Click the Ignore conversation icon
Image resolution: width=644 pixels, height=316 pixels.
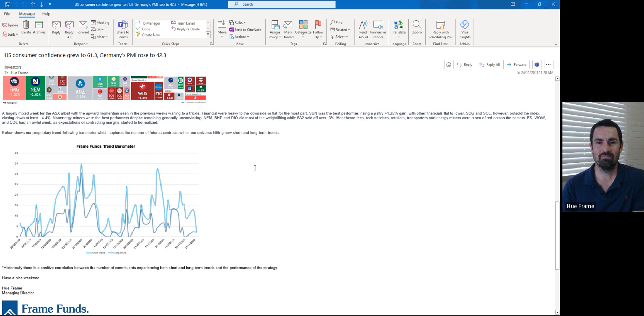pos(10,25)
